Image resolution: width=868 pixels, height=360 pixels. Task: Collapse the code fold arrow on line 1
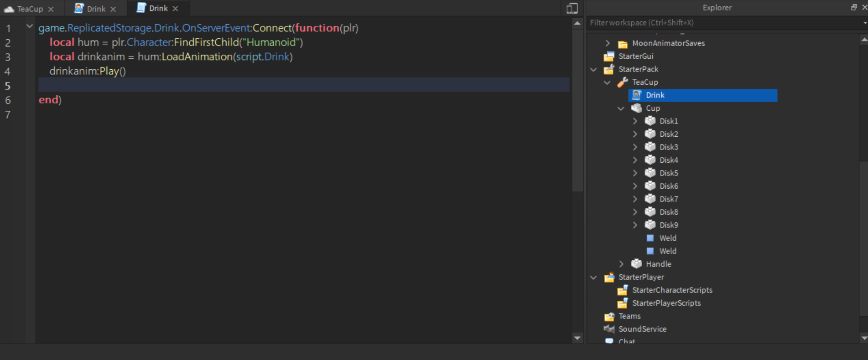pyautogui.click(x=30, y=26)
